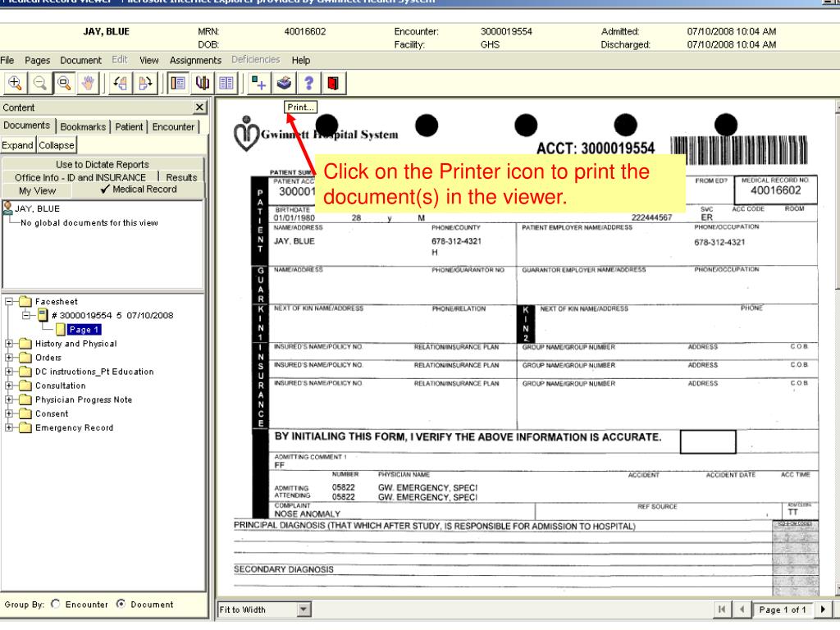Select the Document group-by radio button
840x630 pixels.
[x=121, y=604]
